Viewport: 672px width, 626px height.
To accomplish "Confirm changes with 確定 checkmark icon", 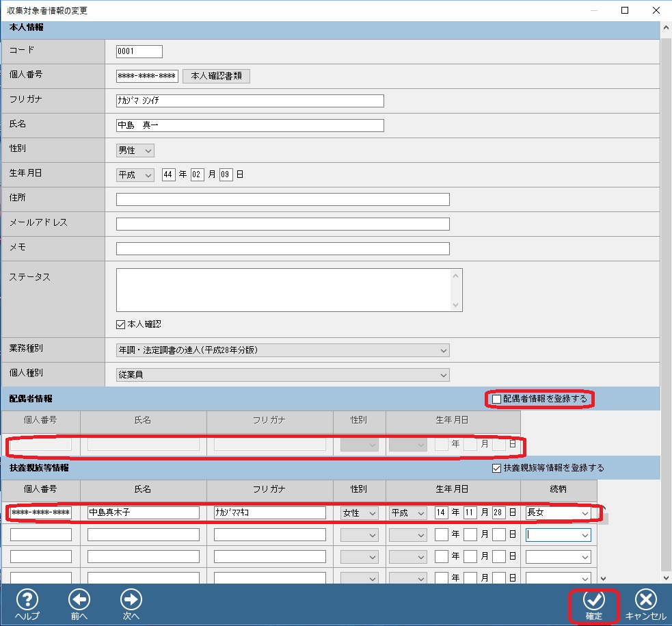I will pos(593,601).
